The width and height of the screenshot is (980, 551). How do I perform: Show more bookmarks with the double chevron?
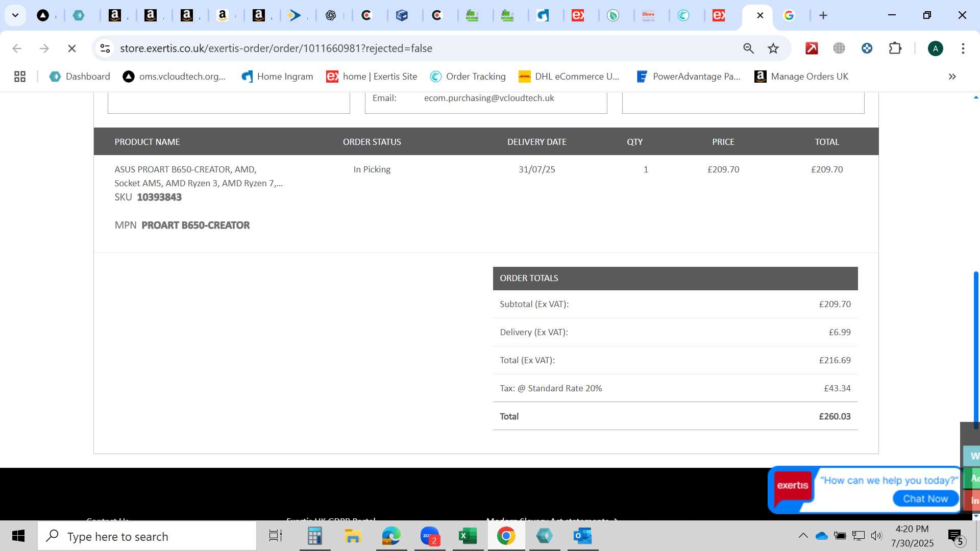pyautogui.click(x=952, y=77)
